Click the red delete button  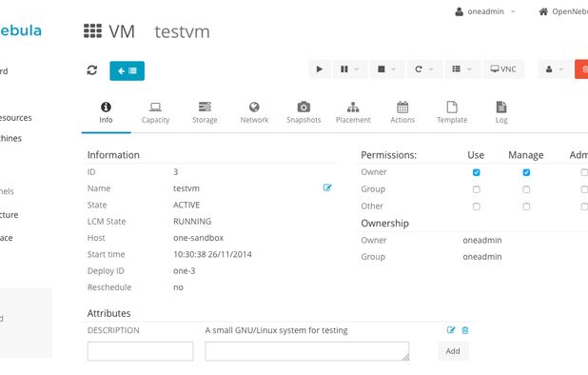(581, 69)
